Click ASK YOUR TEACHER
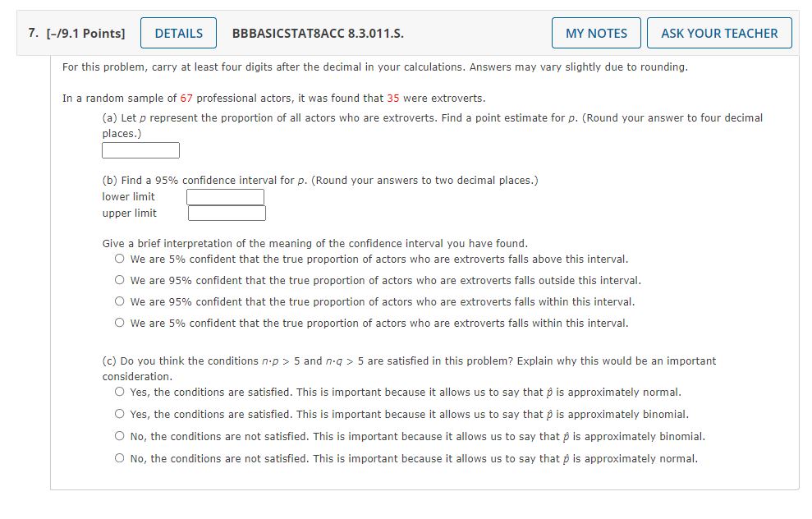The height and width of the screenshot is (519, 812). pos(718,33)
